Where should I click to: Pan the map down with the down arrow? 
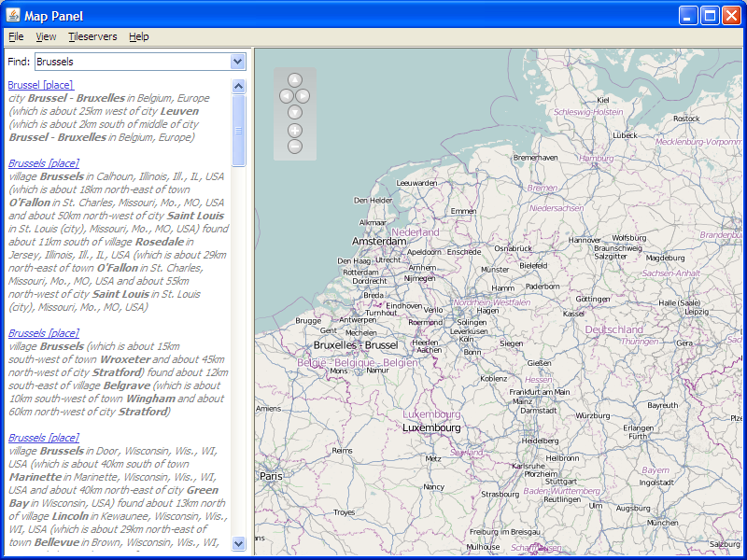[295, 112]
